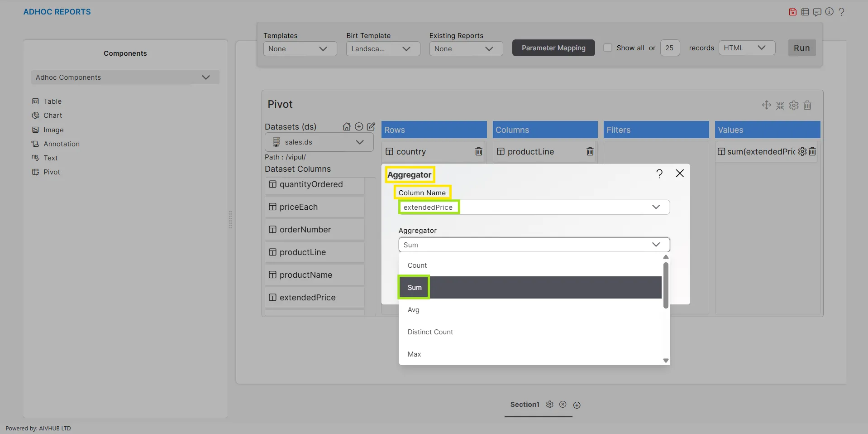Screen dimensions: 868x434
Task: Click the edit dataset pencil icon
Action: (371, 127)
